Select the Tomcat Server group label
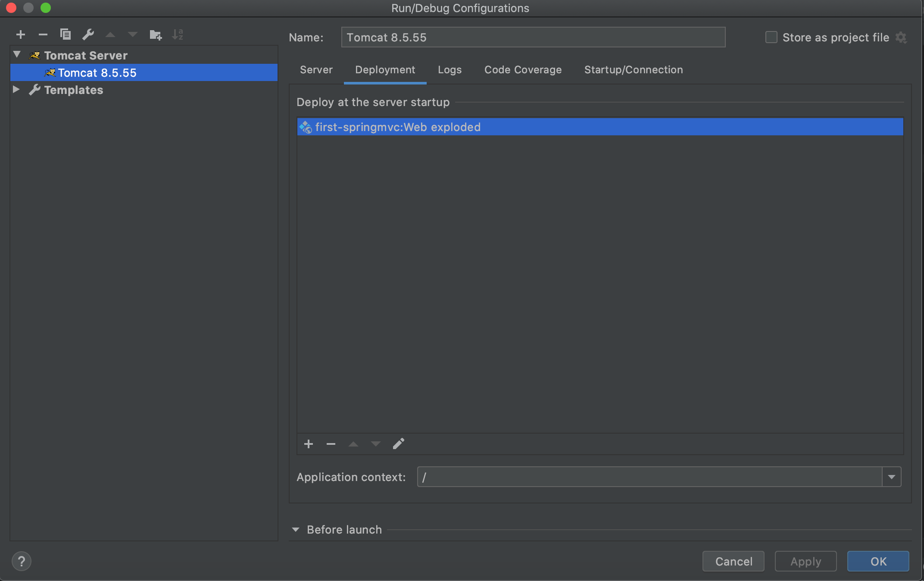Screen dimensions: 924x581 click(86, 55)
